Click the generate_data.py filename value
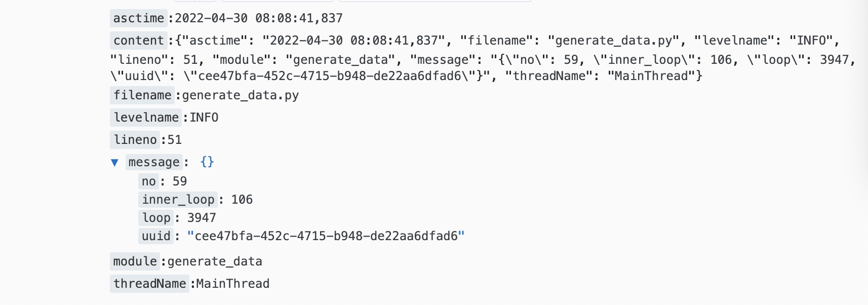Screen dimensions: 868x305 pos(241,95)
